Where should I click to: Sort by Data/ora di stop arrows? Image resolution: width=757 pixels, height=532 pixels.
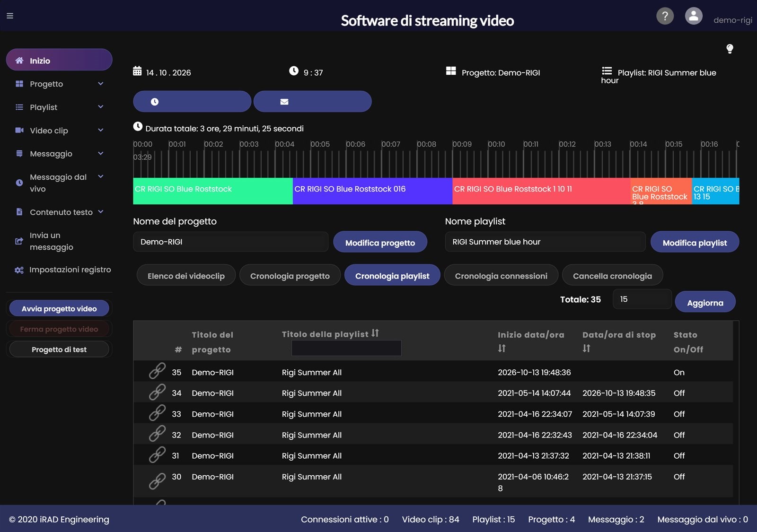(x=587, y=349)
